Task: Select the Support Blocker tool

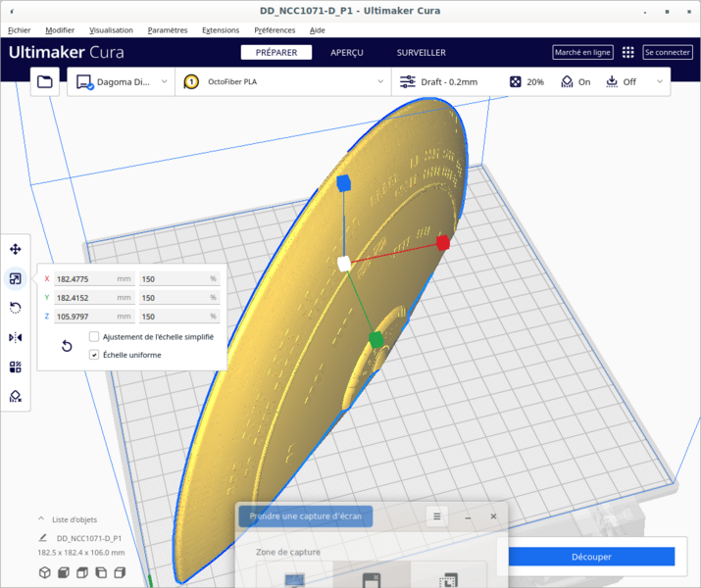Action: coord(16,396)
